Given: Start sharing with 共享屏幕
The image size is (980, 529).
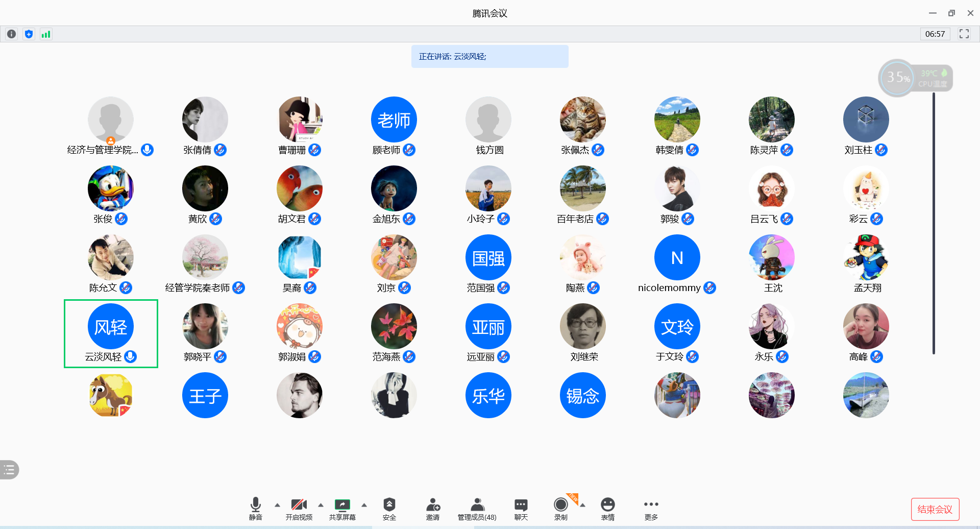Looking at the screenshot, I should (342, 509).
